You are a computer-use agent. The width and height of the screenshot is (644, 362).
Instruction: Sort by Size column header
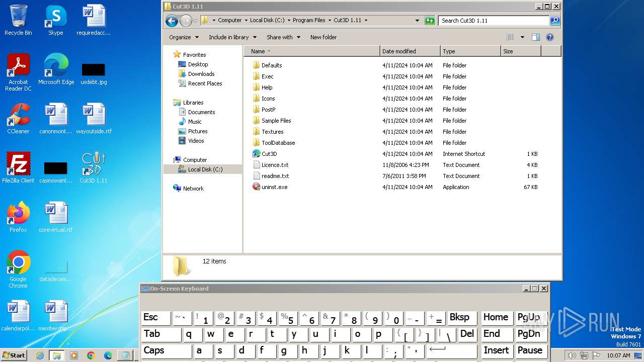pyautogui.click(x=521, y=51)
